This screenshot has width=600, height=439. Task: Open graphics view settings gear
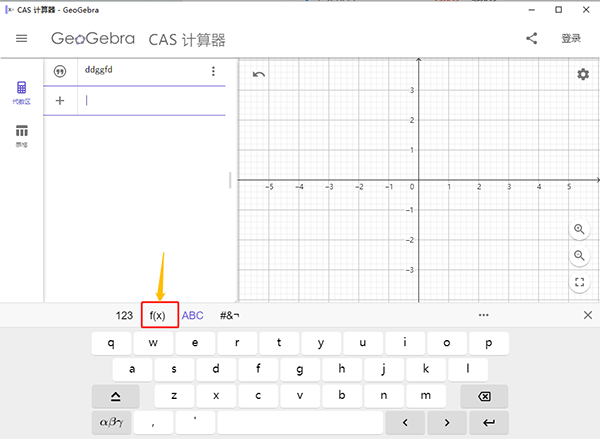pos(583,74)
